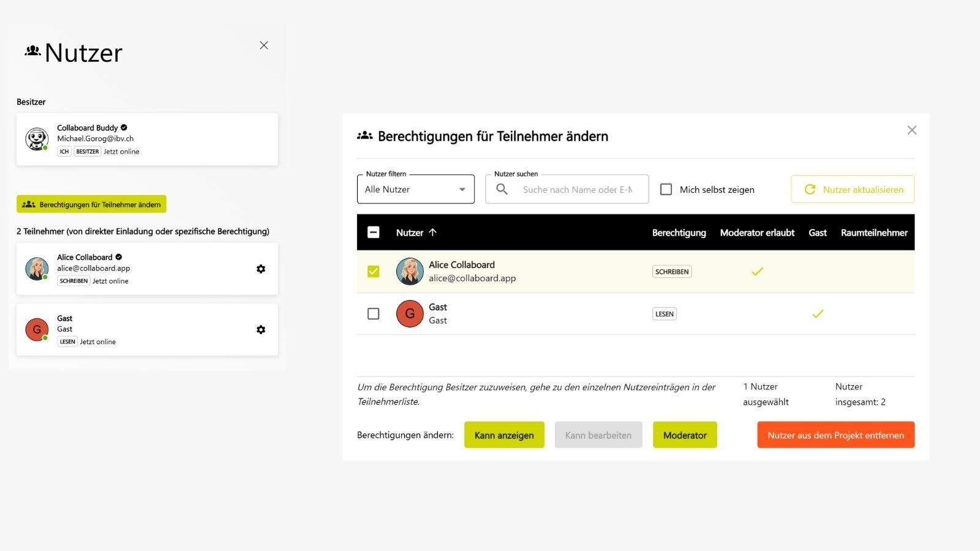Click Nutzer aus dem Projekt entfernen
Viewport: 980px width, 551px height.
coord(835,435)
